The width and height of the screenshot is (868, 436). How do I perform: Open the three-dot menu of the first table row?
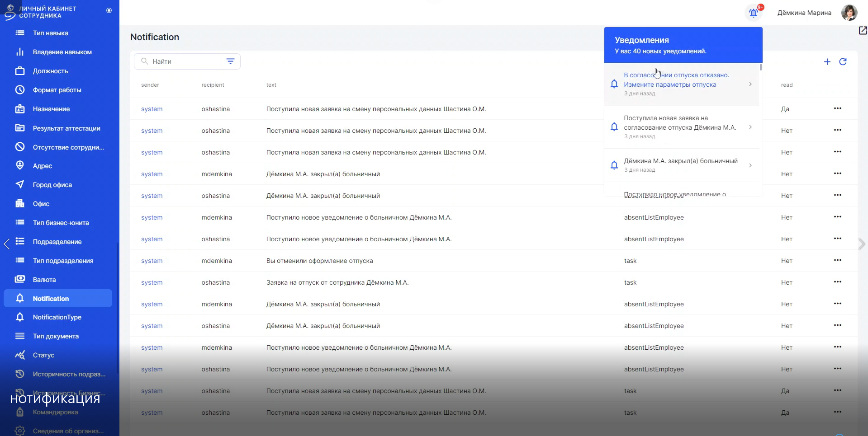(838, 108)
